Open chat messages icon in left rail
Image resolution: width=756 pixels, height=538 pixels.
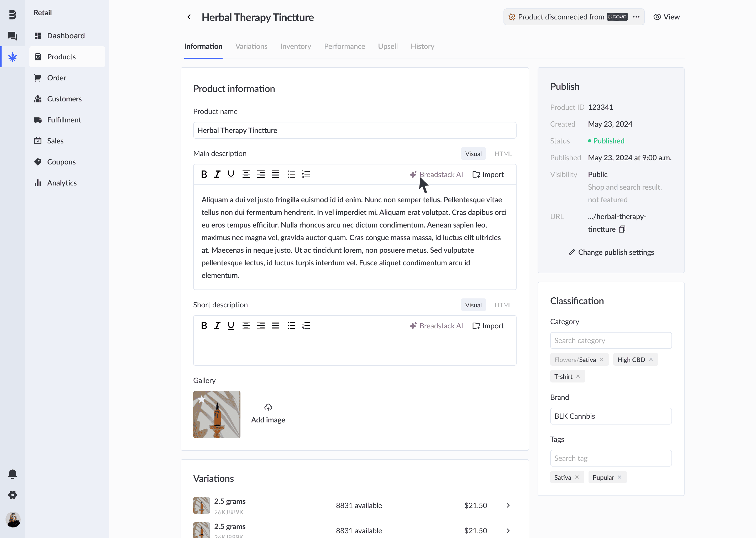tap(13, 36)
